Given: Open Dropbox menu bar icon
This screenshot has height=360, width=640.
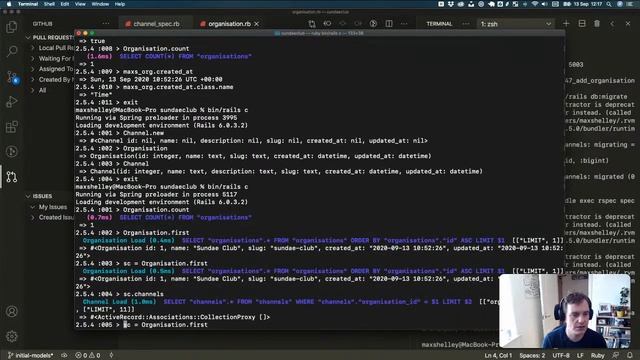Looking at the screenshot, I should tap(451, 4).
